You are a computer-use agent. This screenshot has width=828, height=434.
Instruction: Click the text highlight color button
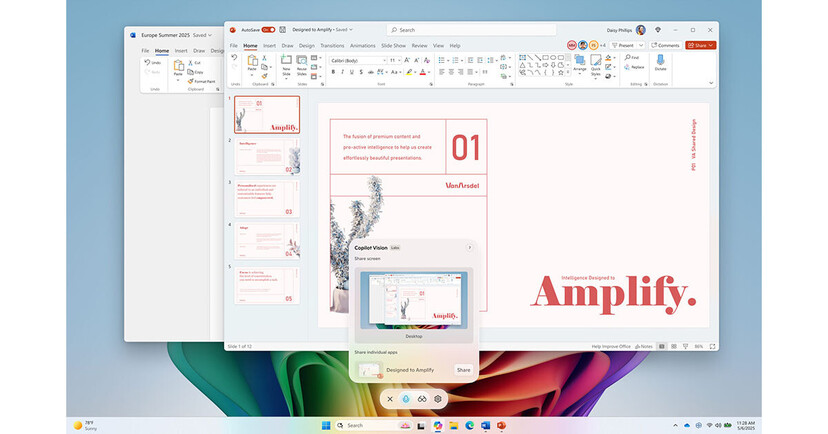click(409, 72)
